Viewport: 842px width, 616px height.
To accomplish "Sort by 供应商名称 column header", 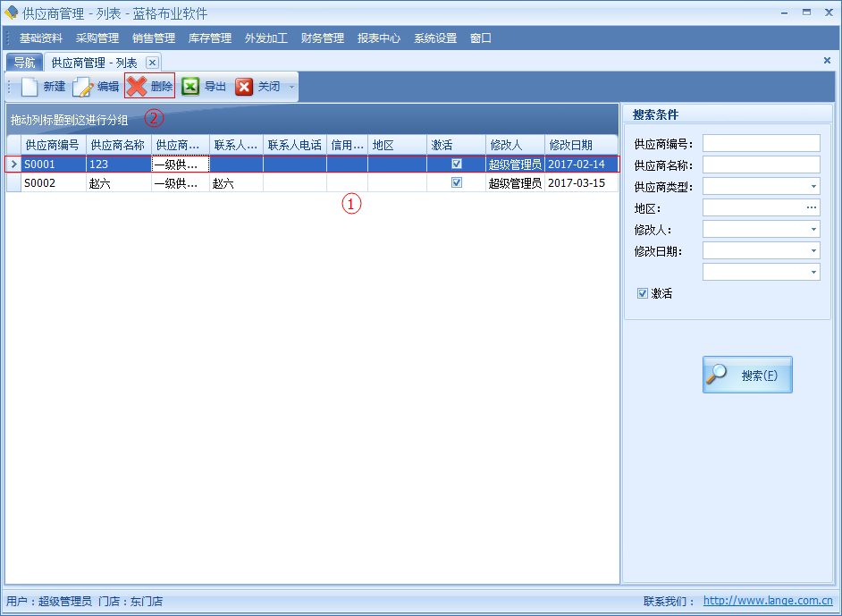I will [119, 145].
